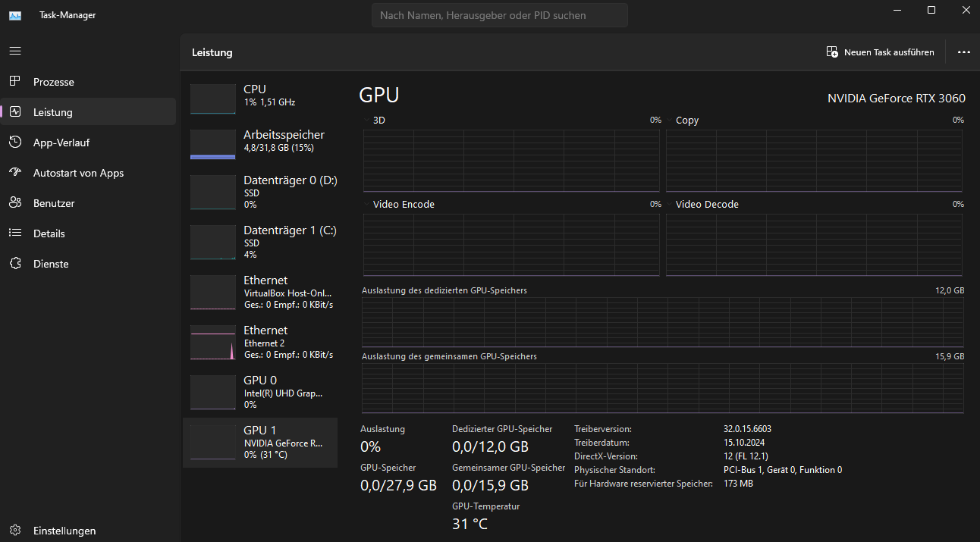
Task: Open Task Manager Einstellungen
Action: pos(65,530)
